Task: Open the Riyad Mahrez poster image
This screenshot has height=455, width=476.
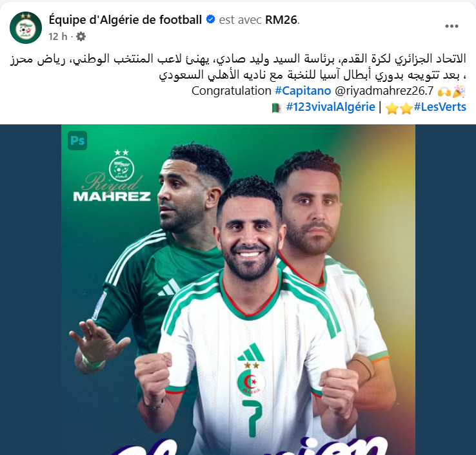Action: pyautogui.click(x=238, y=289)
